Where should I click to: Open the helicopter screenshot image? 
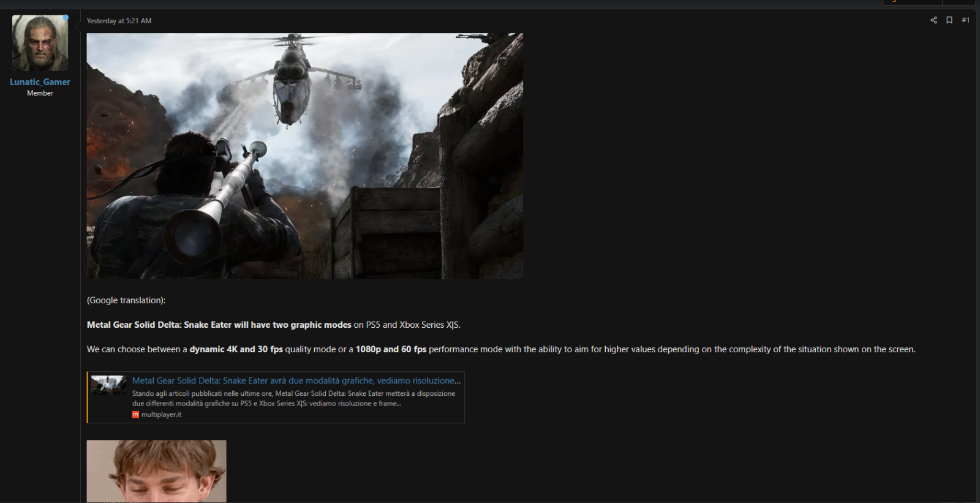coord(305,156)
